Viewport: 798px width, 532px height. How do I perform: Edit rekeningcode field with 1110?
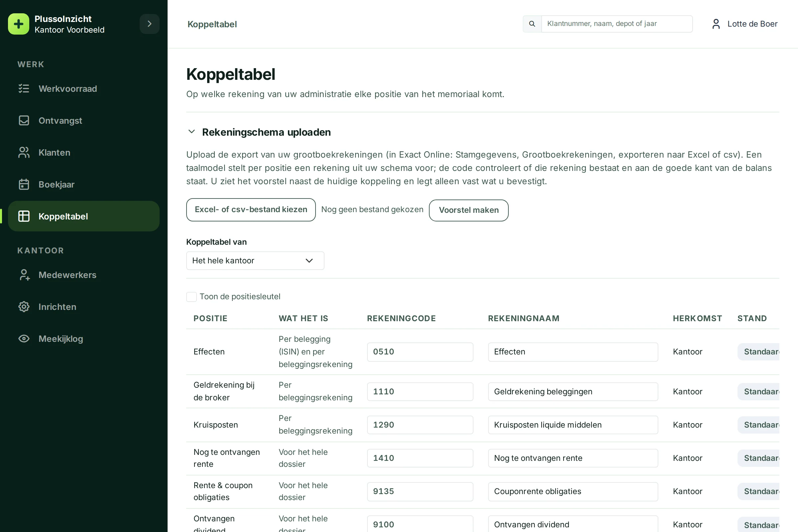tap(420, 392)
